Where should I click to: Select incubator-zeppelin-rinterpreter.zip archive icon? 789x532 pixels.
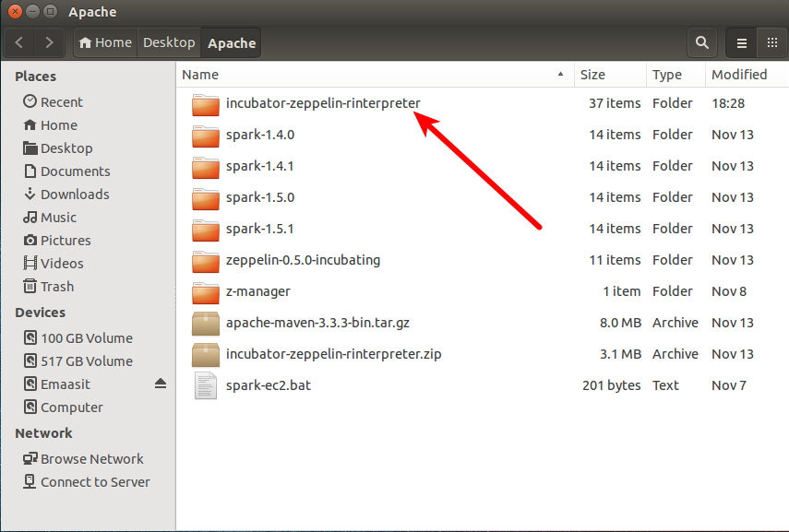[x=205, y=354]
